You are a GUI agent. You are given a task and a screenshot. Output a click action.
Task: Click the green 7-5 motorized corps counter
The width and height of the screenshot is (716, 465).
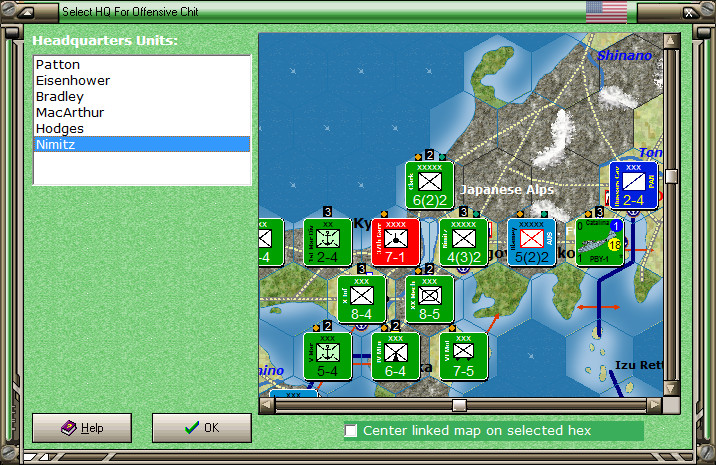pos(463,356)
